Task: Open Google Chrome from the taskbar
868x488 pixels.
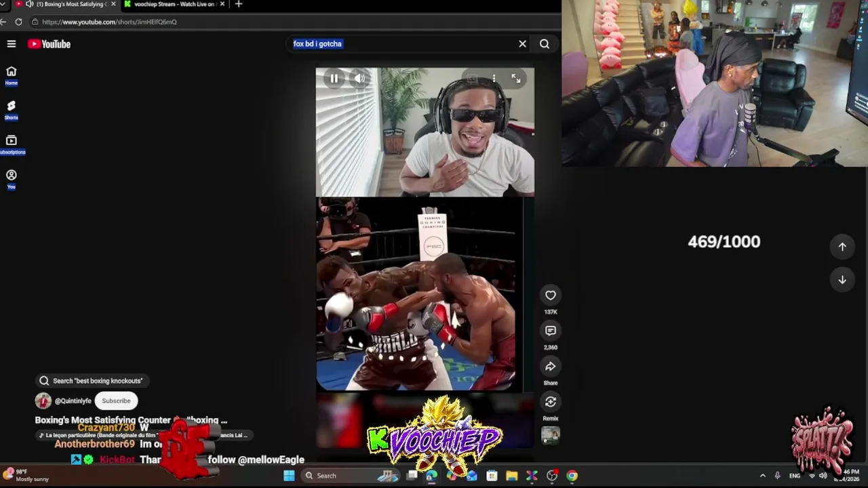Action: click(x=572, y=476)
